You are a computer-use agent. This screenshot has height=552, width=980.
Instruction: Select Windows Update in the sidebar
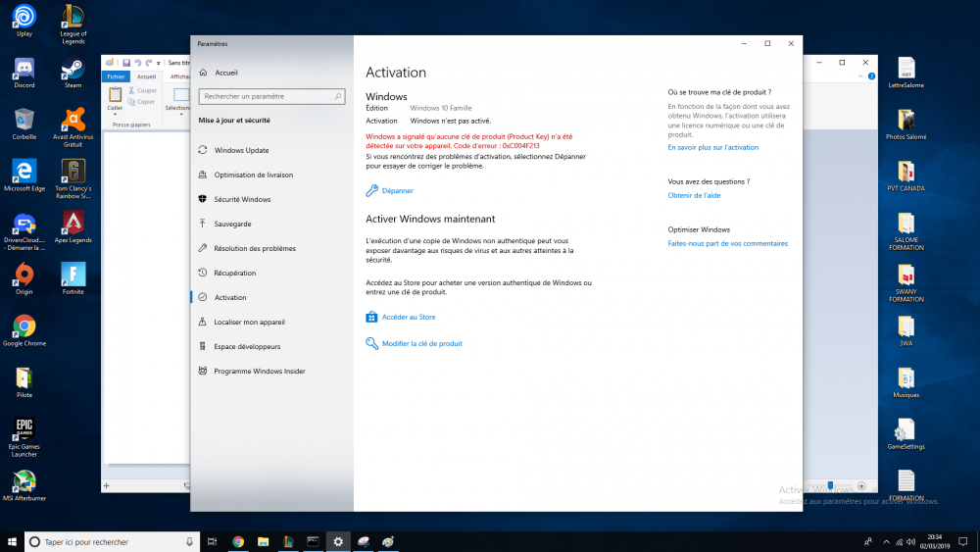coord(241,150)
